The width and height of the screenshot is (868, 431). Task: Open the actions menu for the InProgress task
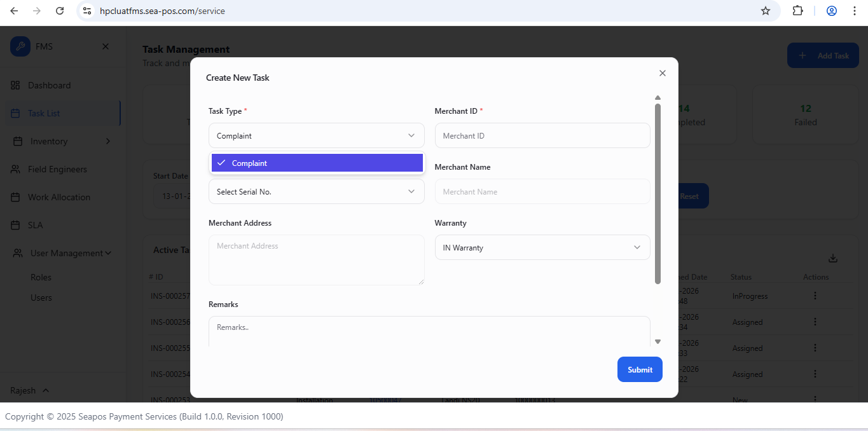pos(815,296)
